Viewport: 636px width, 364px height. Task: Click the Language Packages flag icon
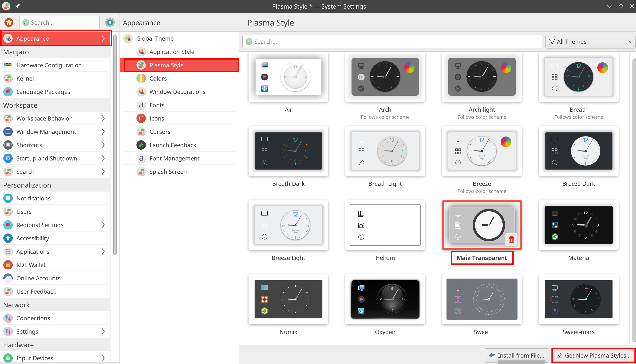click(8, 92)
